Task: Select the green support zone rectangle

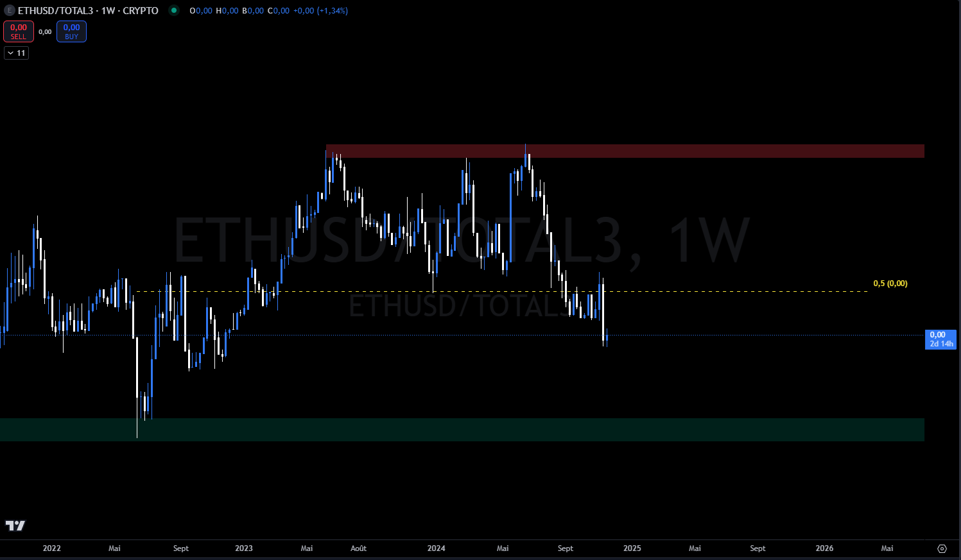Action: [x=462, y=430]
